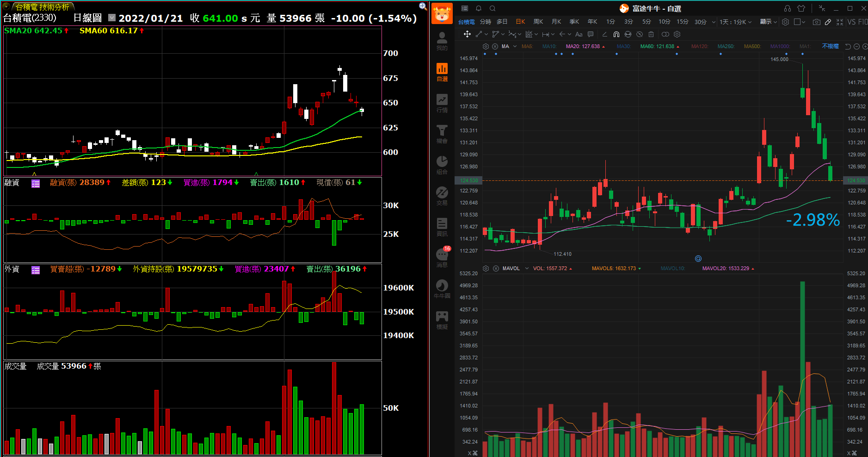Switch to the 周K weekly tab
Image resolution: width=868 pixels, height=457 pixels.
[x=538, y=22]
